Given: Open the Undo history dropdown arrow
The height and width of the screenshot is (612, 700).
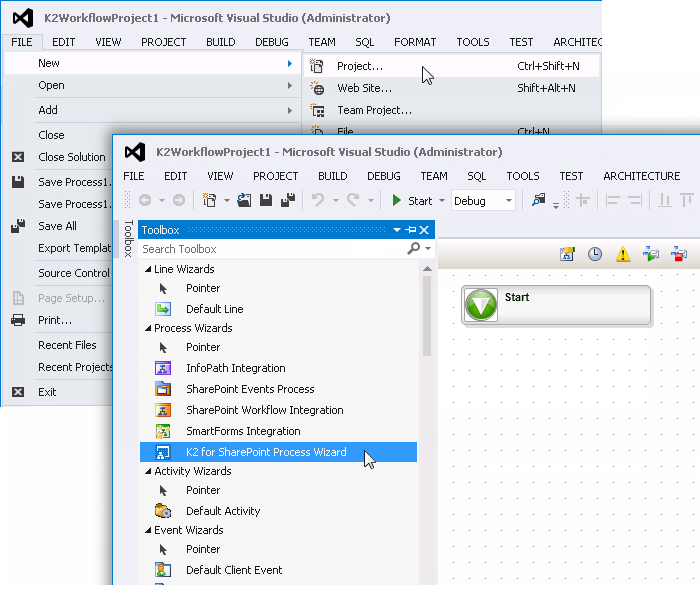Looking at the screenshot, I should pos(336,200).
